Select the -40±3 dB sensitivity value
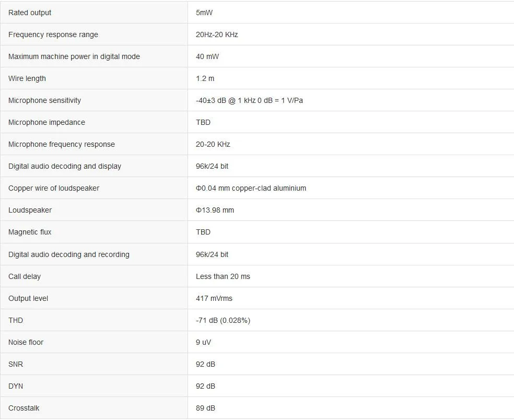 pos(249,101)
